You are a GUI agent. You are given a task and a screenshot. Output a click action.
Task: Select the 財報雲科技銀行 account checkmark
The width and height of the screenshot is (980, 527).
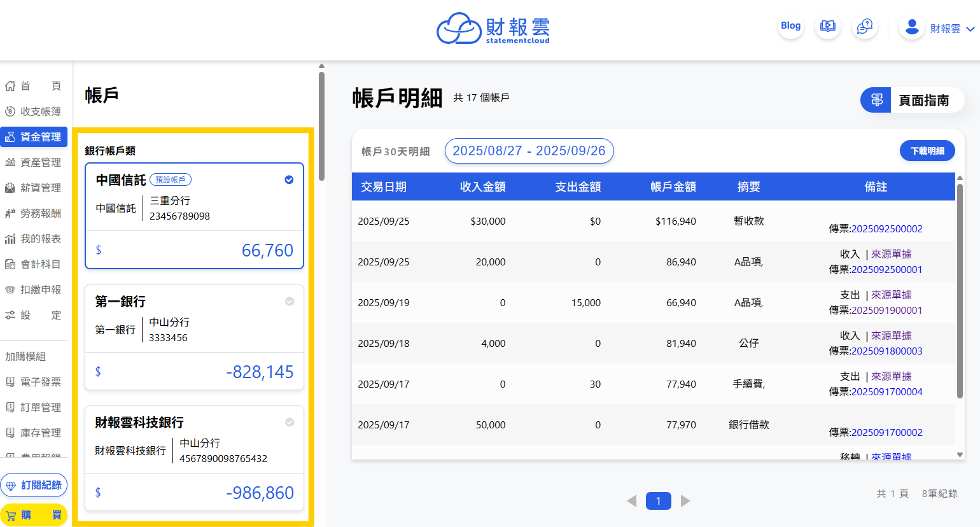pos(290,422)
